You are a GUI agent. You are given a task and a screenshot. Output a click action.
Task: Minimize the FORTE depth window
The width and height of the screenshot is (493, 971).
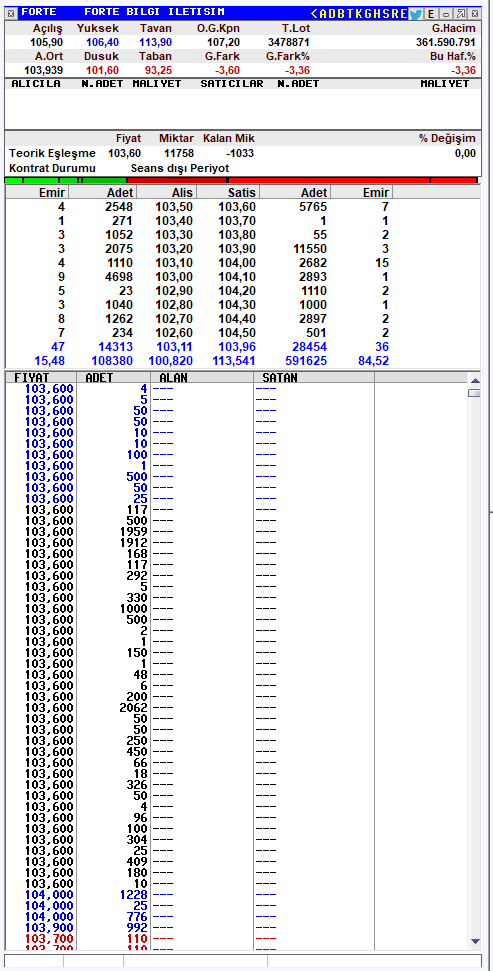pos(446,14)
